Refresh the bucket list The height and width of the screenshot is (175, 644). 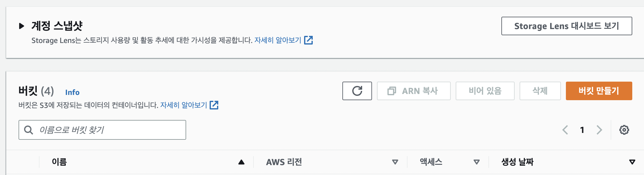[357, 91]
